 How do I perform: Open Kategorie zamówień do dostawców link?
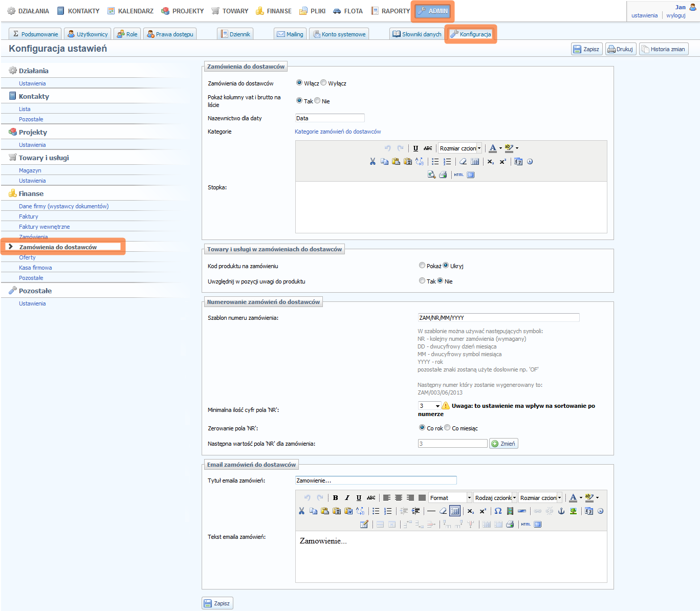pos(338,132)
